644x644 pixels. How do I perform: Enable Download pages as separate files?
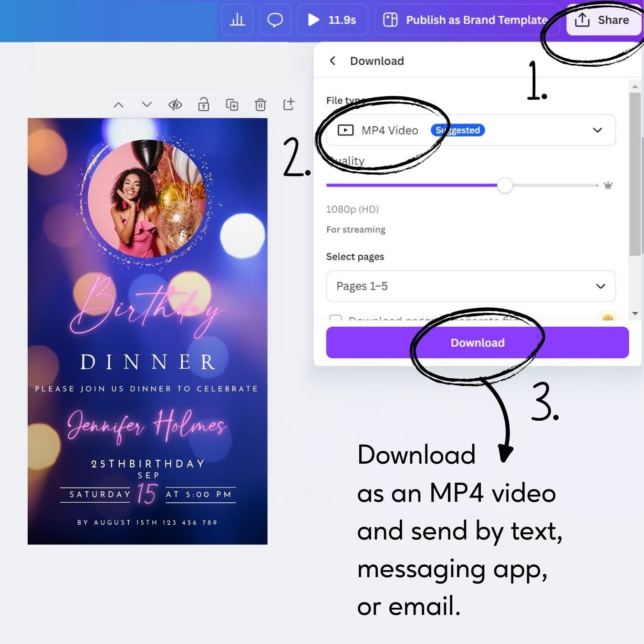tap(336, 320)
